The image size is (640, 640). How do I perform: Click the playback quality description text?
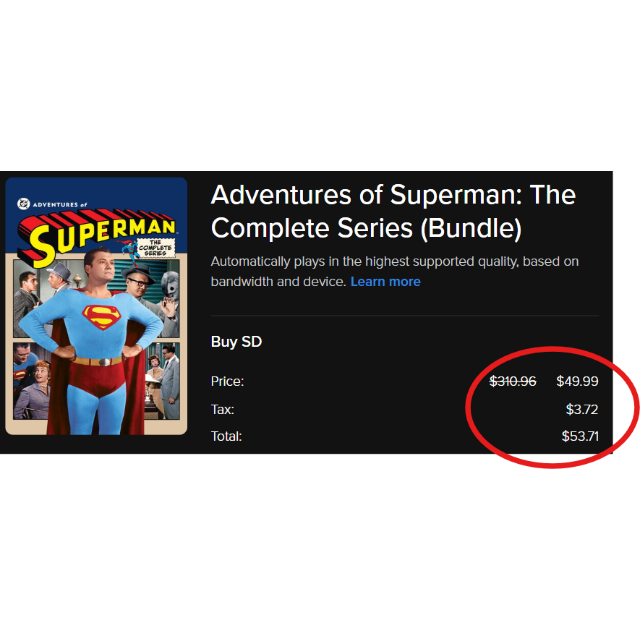point(395,271)
